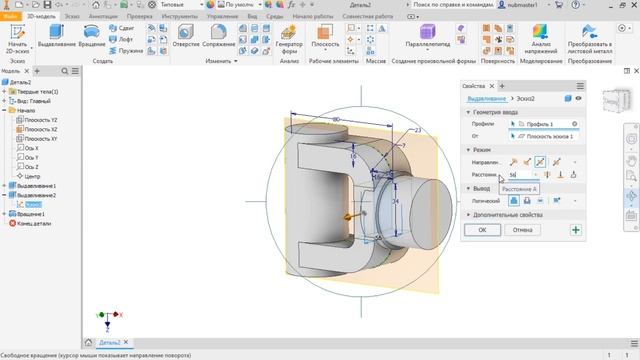Open the Свойства panel hamburger menu
Screen dimensions: 640x360
point(580,86)
